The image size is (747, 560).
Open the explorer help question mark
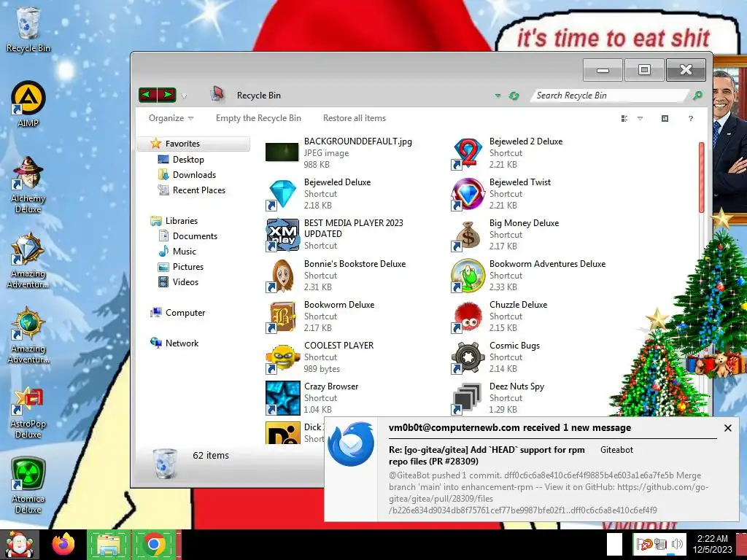(x=690, y=118)
